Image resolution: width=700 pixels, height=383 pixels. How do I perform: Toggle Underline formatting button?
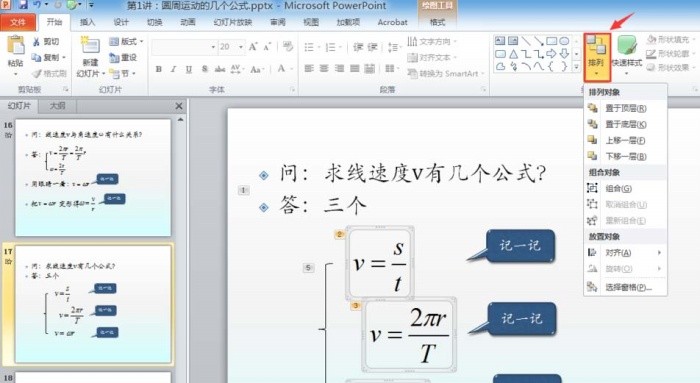[x=189, y=69]
